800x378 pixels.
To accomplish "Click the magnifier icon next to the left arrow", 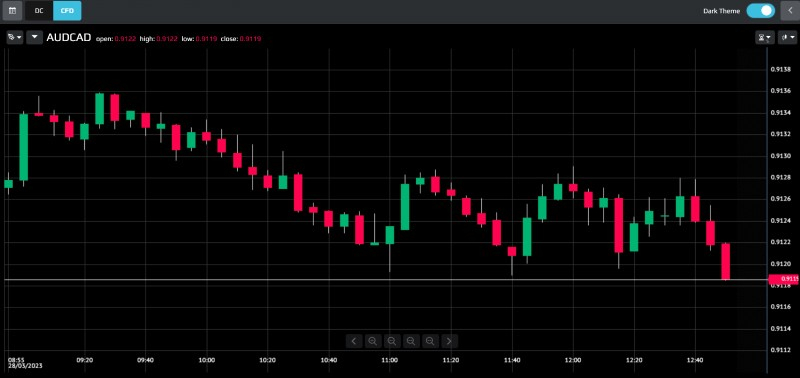I will tap(373, 341).
